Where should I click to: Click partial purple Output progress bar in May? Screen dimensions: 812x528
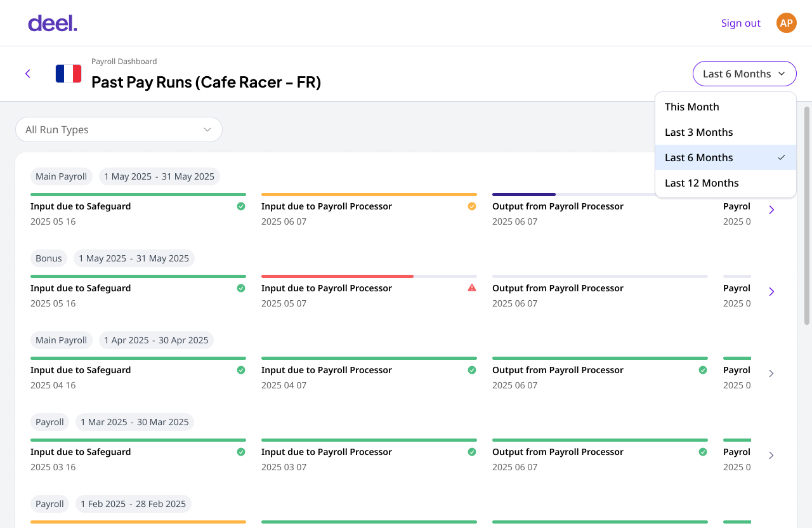click(x=524, y=194)
